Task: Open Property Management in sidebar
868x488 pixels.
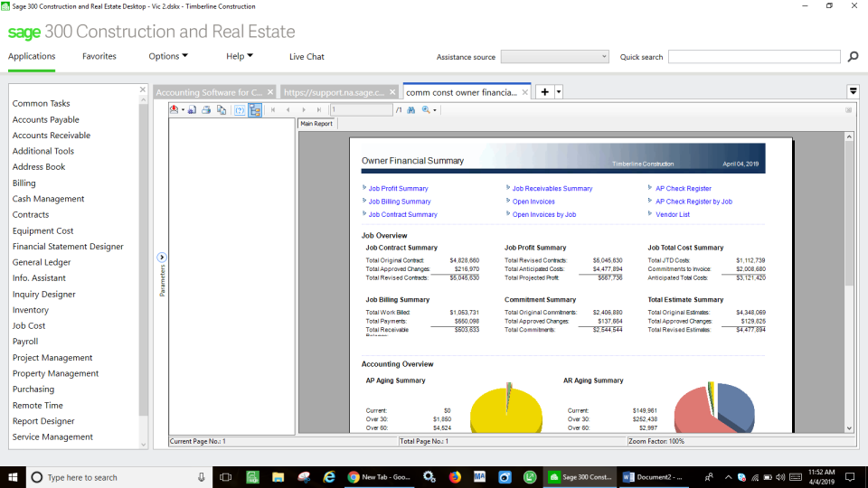Action: point(55,373)
